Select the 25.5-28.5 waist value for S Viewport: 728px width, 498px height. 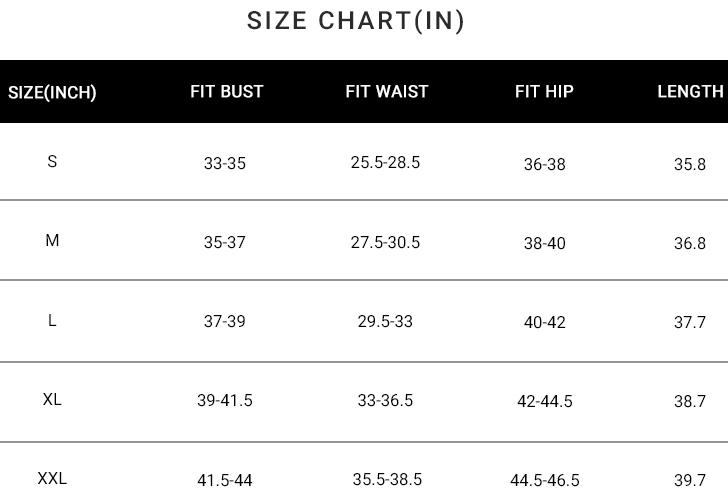385,163
